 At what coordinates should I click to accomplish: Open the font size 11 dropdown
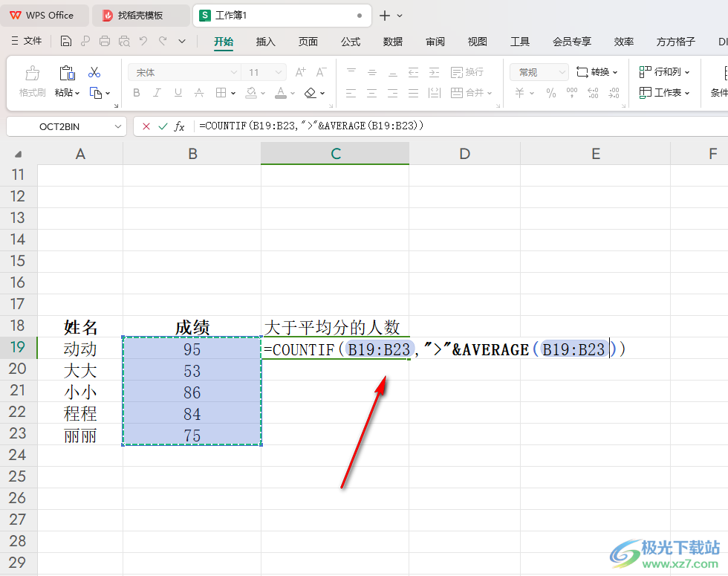tap(279, 73)
